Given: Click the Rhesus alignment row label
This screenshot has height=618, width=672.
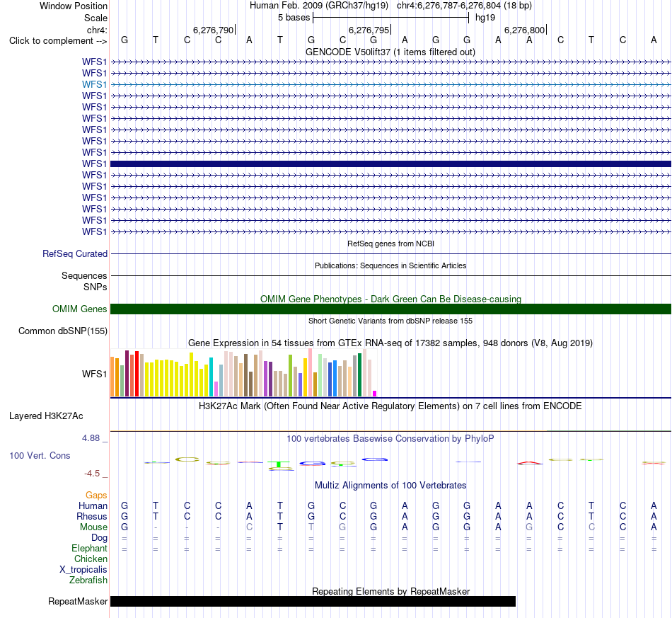Looking at the screenshot, I should point(92,517).
